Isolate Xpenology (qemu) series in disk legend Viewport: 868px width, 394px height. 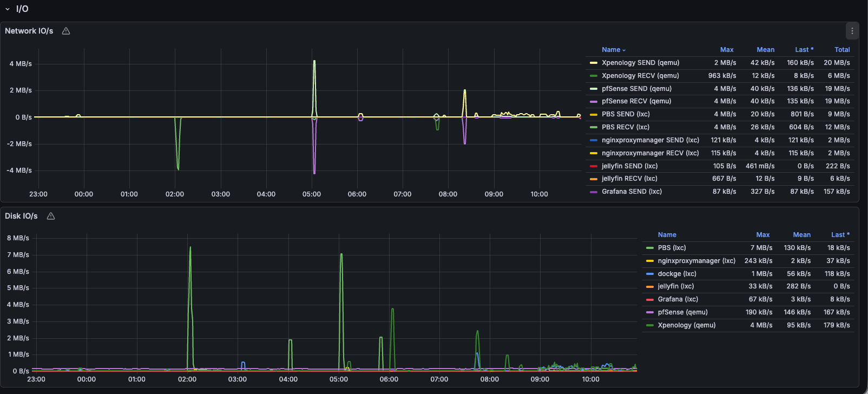point(686,325)
